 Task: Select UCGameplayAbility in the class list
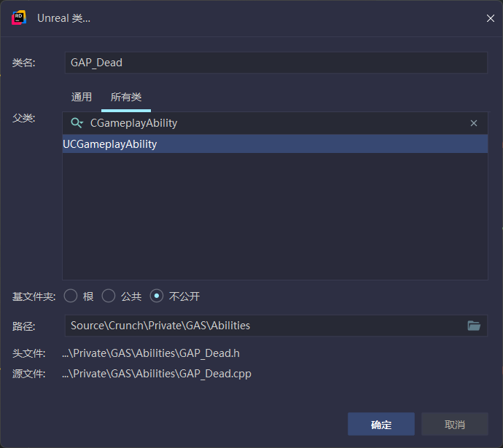tap(276, 144)
